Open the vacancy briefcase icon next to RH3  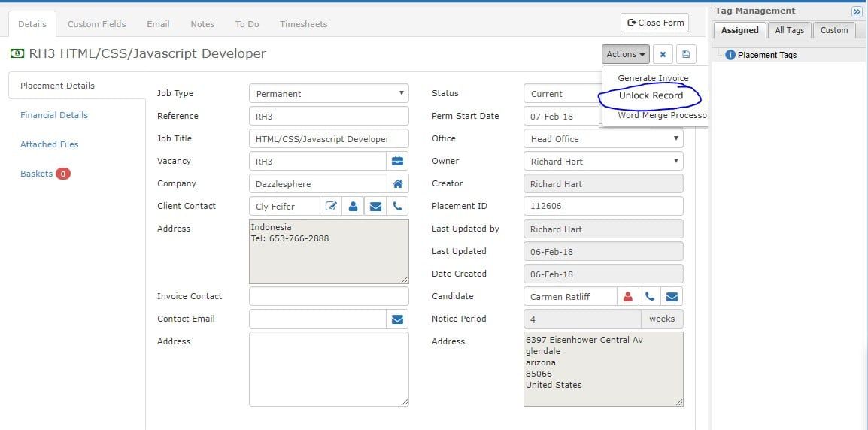click(397, 161)
